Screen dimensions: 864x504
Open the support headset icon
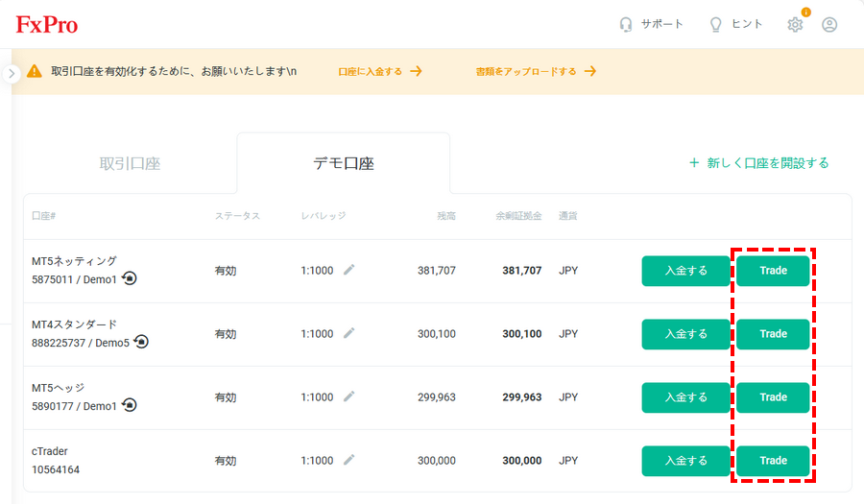[x=625, y=24]
